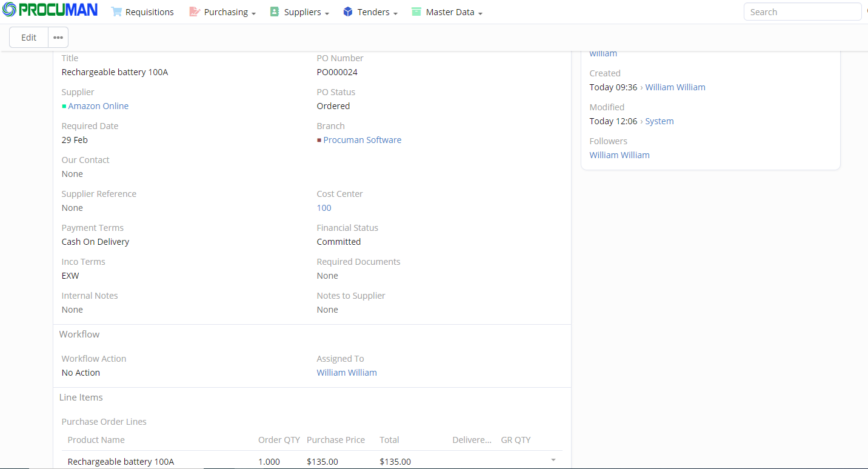This screenshot has height=469, width=868.
Task: Click the Order QTY value 1.000
Action: 269,462
